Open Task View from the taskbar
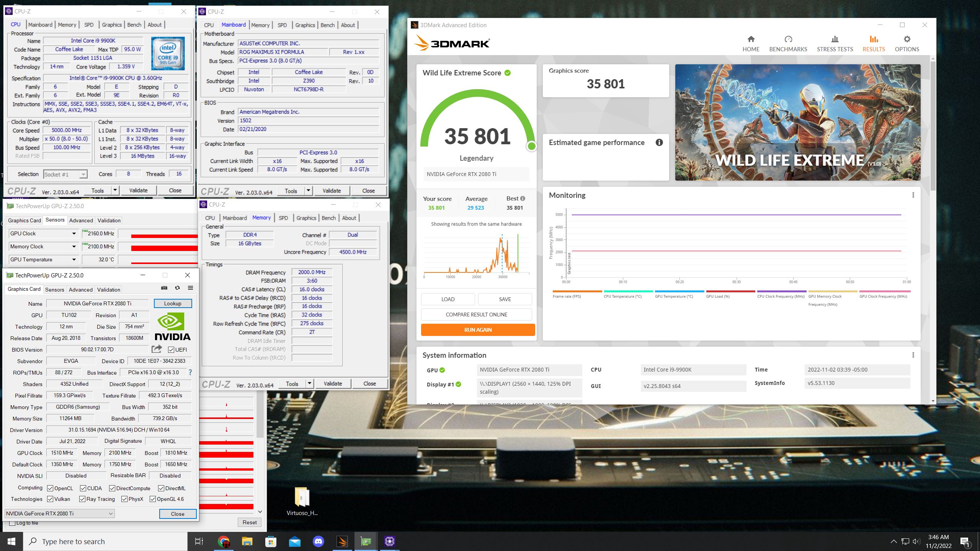The width and height of the screenshot is (980, 551). tap(199, 541)
